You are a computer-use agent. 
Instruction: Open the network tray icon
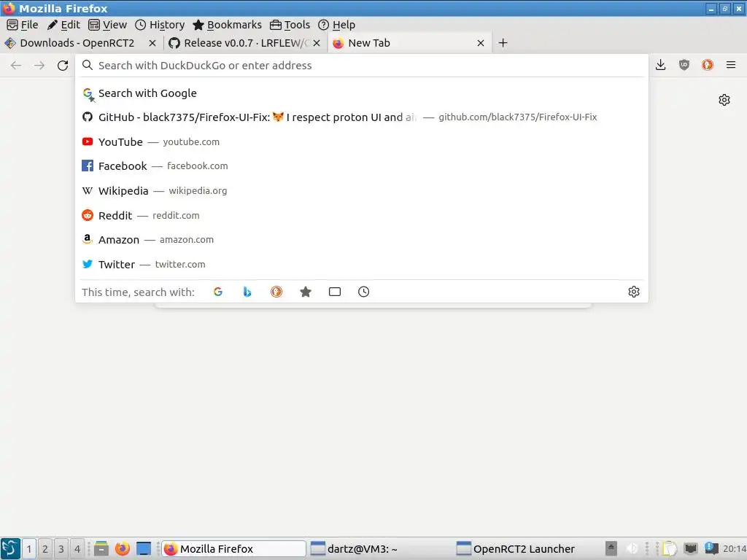click(x=691, y=548)
